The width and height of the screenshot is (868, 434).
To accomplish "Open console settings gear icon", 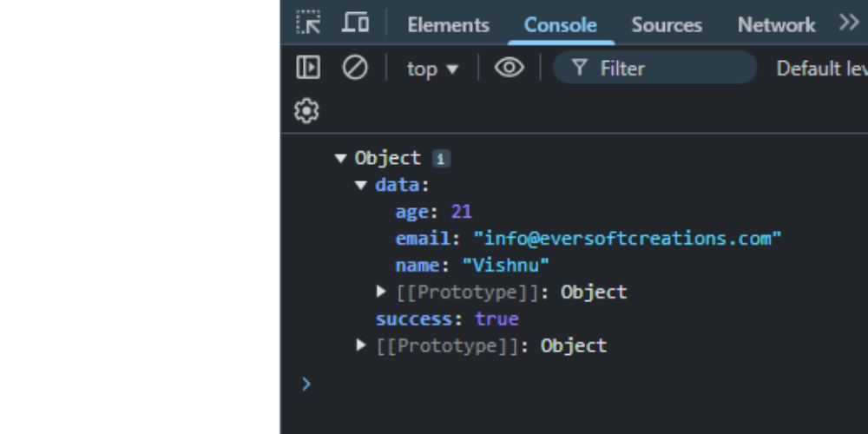I will coord(306,111).
